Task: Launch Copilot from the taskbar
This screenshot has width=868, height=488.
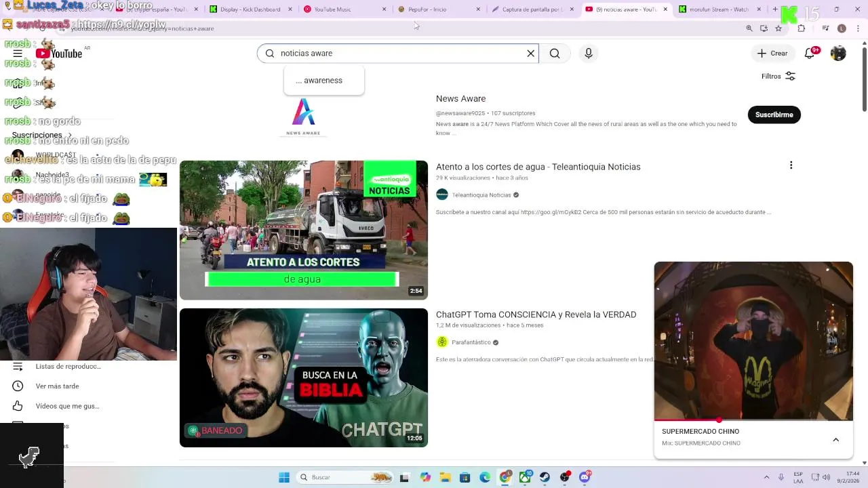Action: pos(425,477)
